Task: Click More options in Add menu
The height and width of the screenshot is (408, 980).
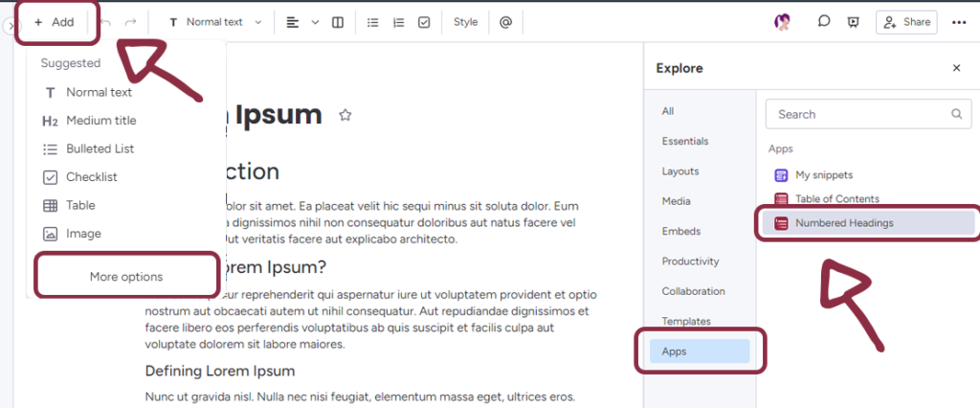Action: click(x=126, y=277)
